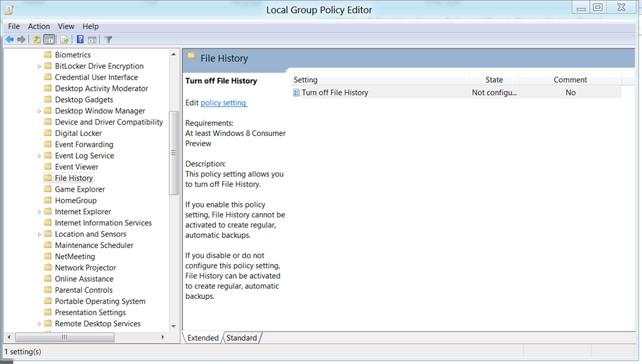642x364 pixels.
Task: Click tree horizontal scrollbar left arrow
Action: 9,337
